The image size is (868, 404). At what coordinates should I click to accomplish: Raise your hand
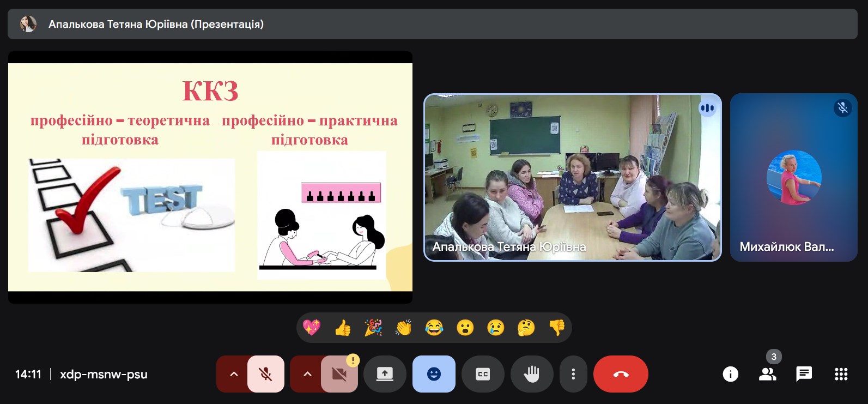(531, 374)
